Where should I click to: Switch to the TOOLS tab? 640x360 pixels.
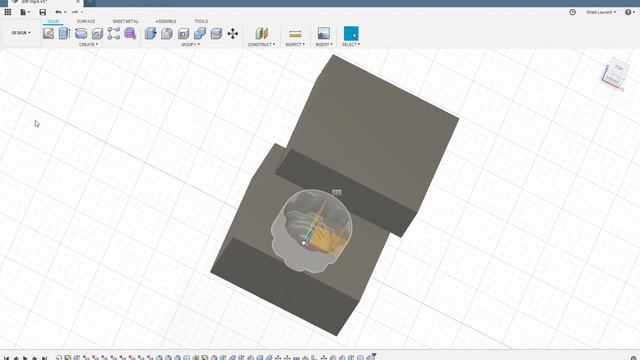tap(201, 21)
